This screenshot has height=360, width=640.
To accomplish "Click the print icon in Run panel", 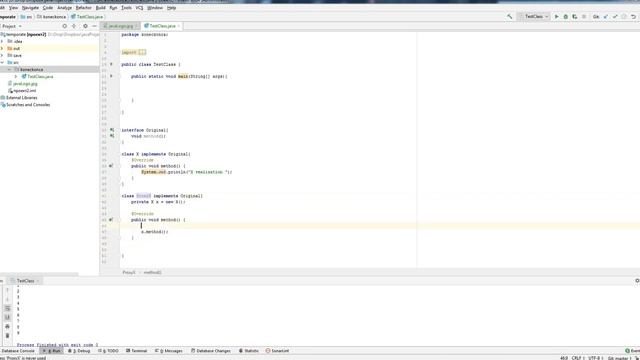I will (7, 327).
